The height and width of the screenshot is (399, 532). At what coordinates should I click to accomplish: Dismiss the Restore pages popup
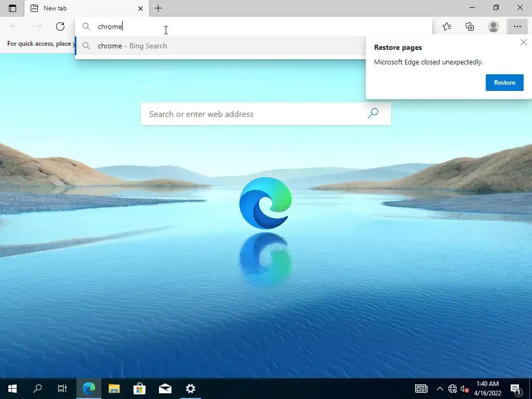pyautogui.click(x=524, y=42)
